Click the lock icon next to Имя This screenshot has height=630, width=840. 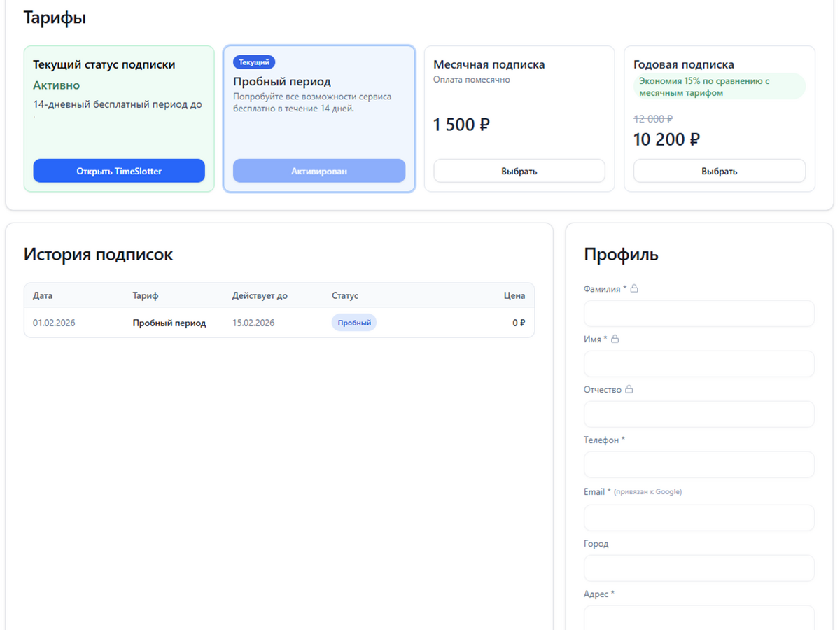(615, 339)
